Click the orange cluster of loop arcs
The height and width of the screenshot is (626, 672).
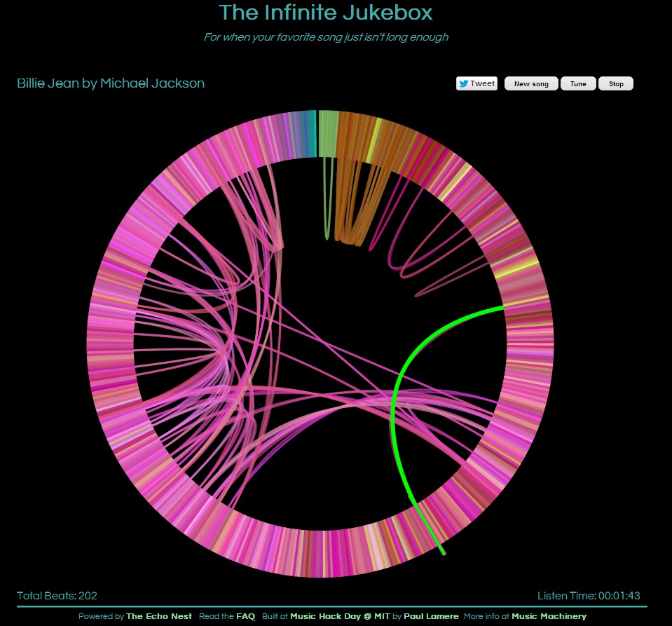pyautogui.click(x=350, y=210)
